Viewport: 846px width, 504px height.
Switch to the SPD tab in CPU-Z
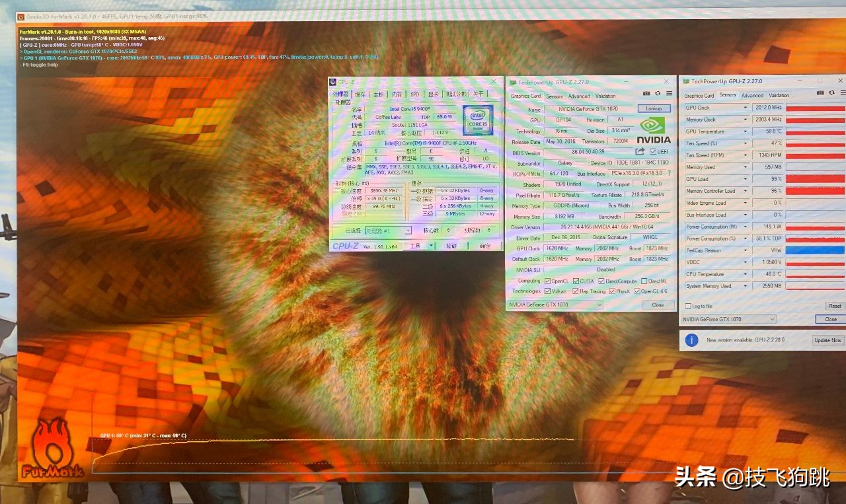[x=415, y=94]
